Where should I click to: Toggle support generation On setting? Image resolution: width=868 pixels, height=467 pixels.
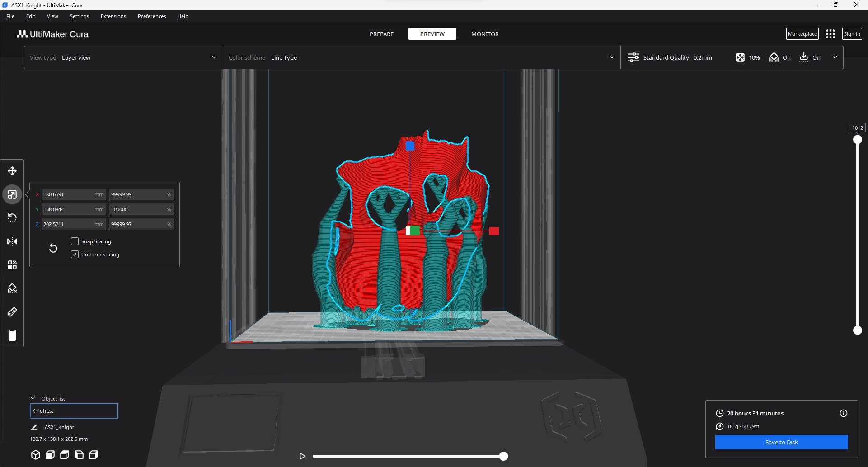click(780, 57)
